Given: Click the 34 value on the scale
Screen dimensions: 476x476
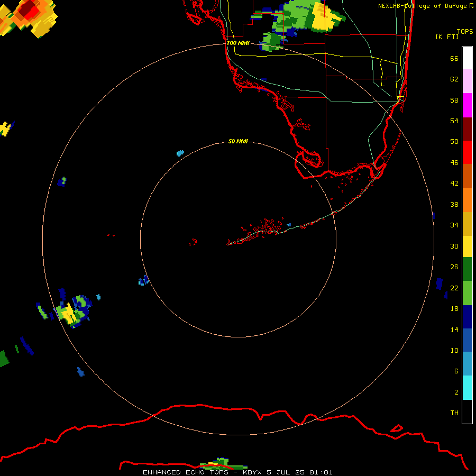Looking at the screenshot, I should [454, 225].
